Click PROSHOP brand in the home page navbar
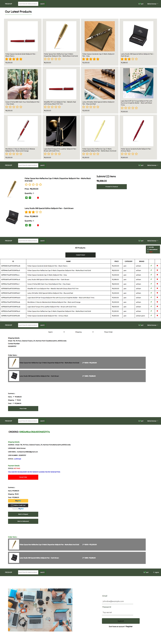The image size is (161, 644). [x=8, y=4]
